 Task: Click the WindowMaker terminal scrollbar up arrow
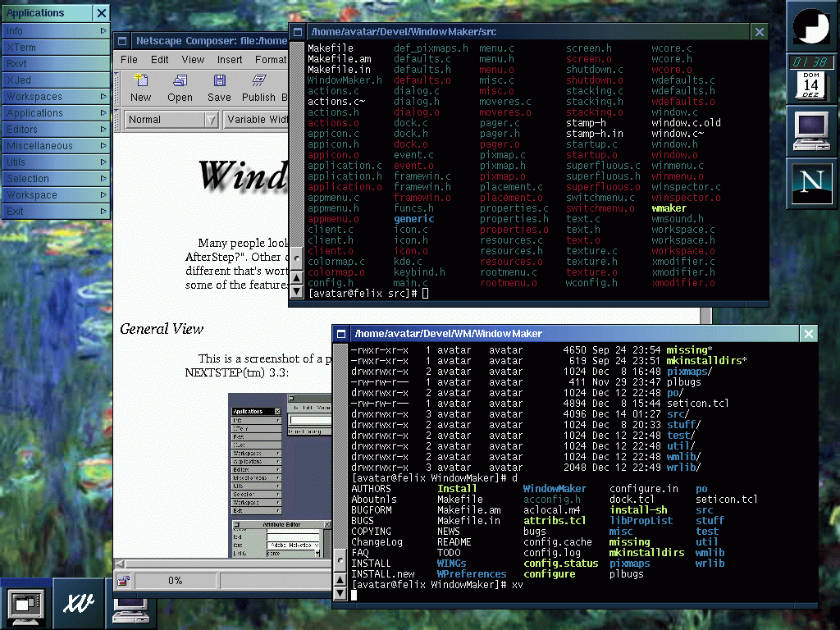(340, 580)
